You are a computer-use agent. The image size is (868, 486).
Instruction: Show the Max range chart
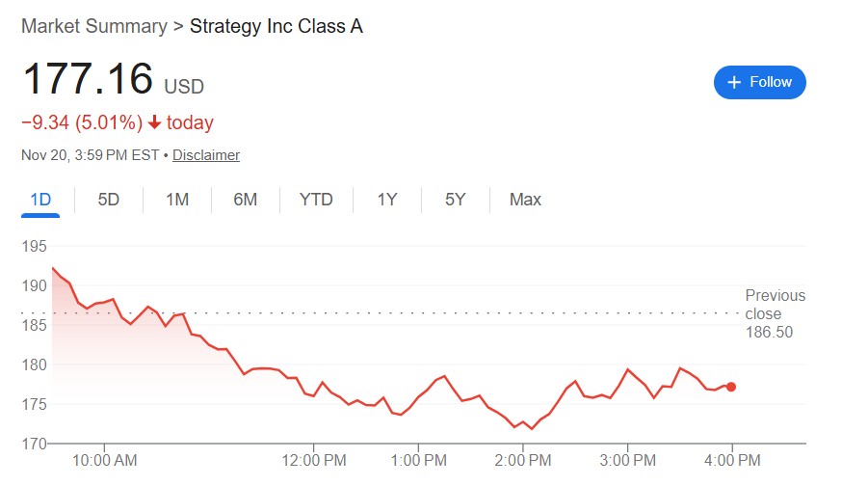point(525,200)
